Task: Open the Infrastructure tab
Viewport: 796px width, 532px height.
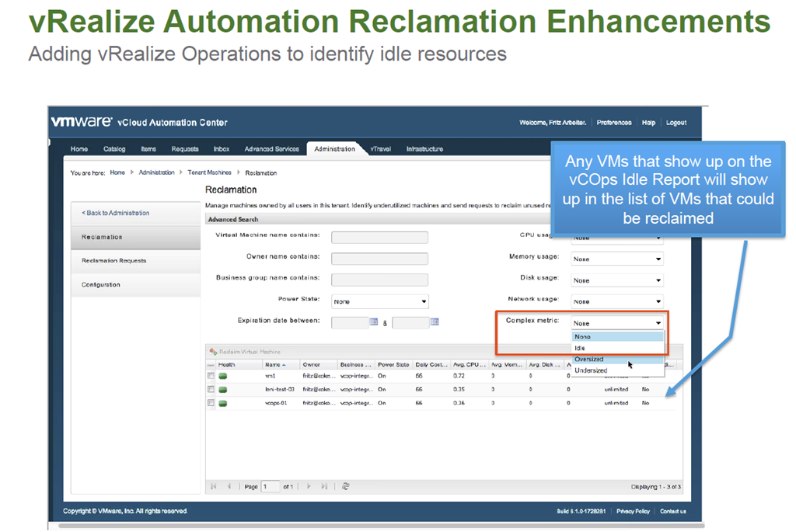Action: [x=424, y=149]
